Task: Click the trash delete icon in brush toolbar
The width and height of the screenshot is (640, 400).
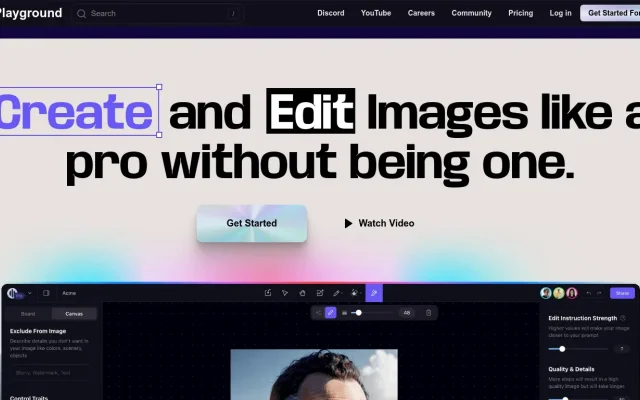Action: [x=429, y=313]
